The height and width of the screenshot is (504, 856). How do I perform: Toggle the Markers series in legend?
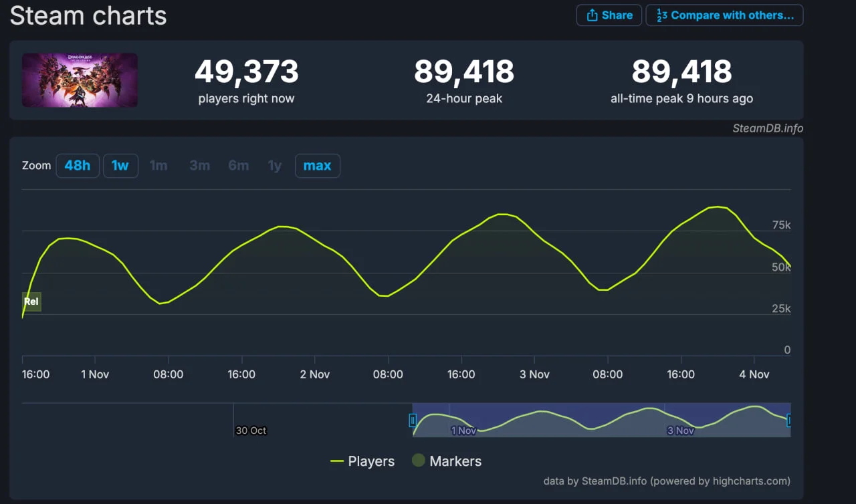click(x=446, y=461)
